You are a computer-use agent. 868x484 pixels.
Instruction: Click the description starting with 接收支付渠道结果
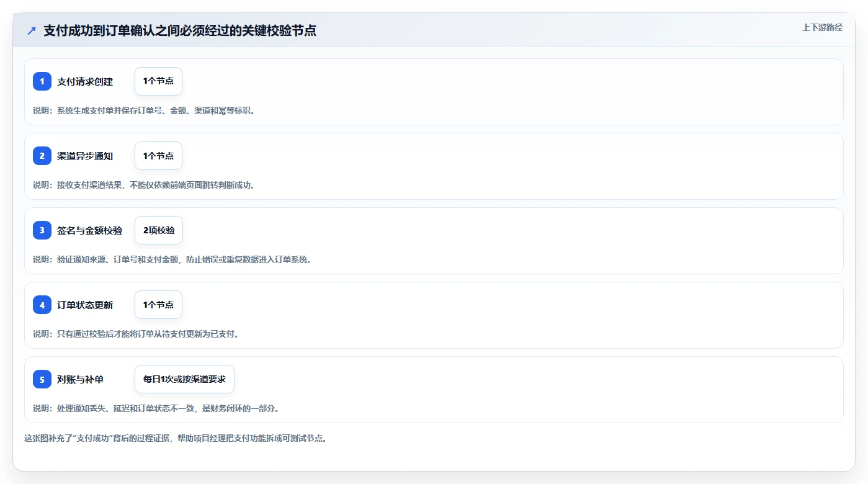coord(144,185)
